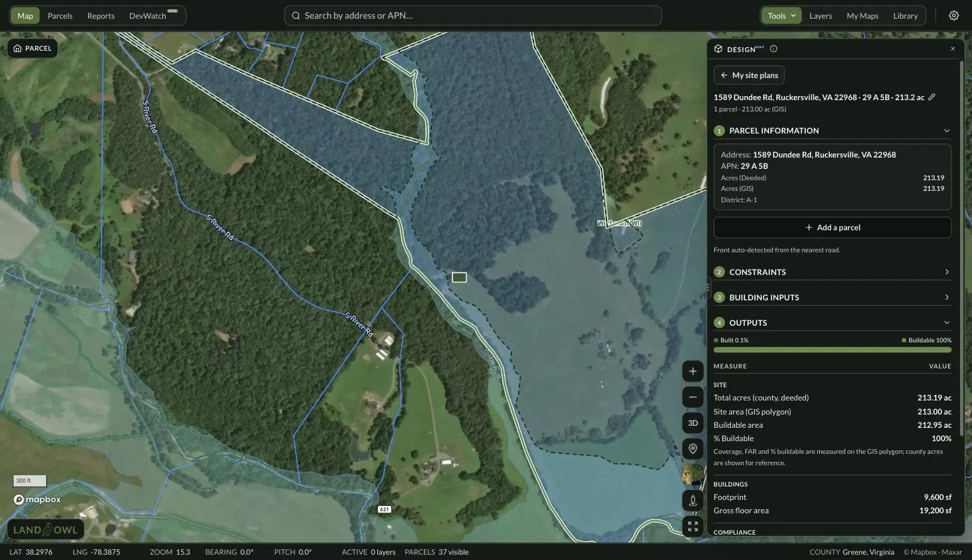Open the Layers menu
This screenshot has height=560, width=972.
pos(820,15)
